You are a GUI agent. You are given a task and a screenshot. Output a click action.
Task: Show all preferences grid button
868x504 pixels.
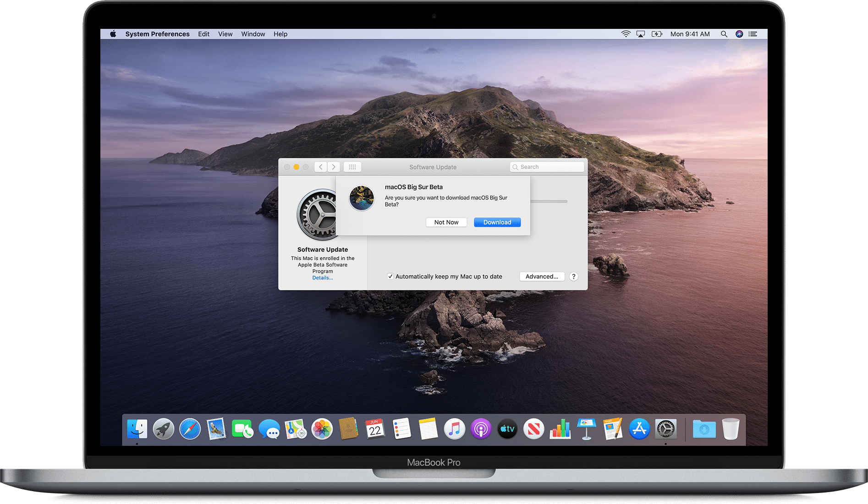[x=352, y=167]
